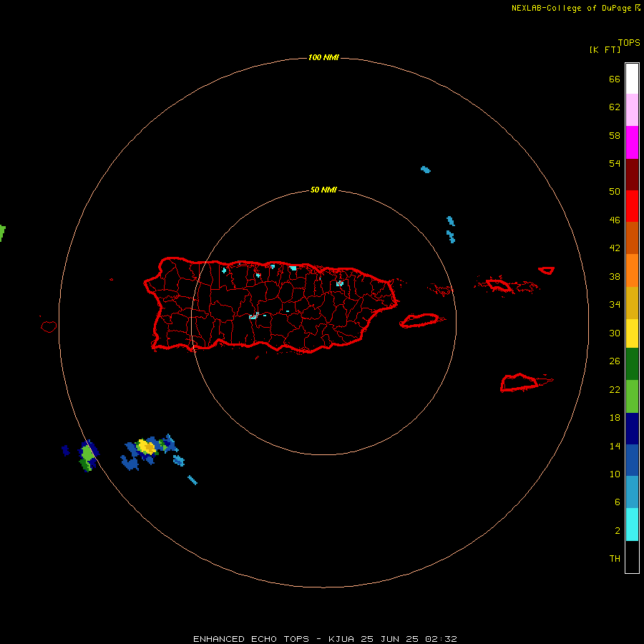Click the black TH legend swatch
Image resolution: width=644 pixels, height=644 pixels.
click(x=632, y=556)
